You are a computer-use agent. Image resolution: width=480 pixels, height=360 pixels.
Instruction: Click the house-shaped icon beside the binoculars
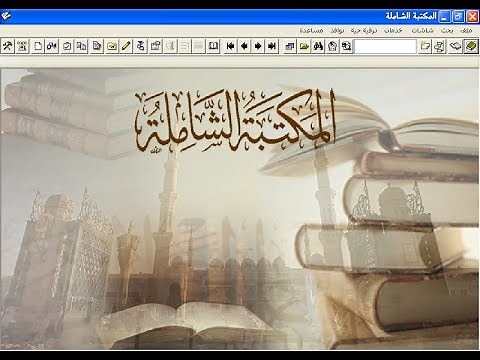point(332,46)
